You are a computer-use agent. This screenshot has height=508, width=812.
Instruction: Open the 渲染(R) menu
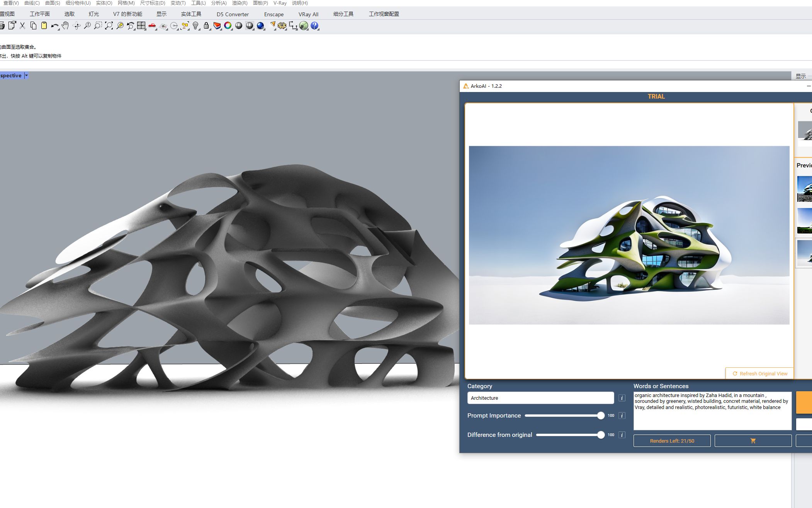240,3
